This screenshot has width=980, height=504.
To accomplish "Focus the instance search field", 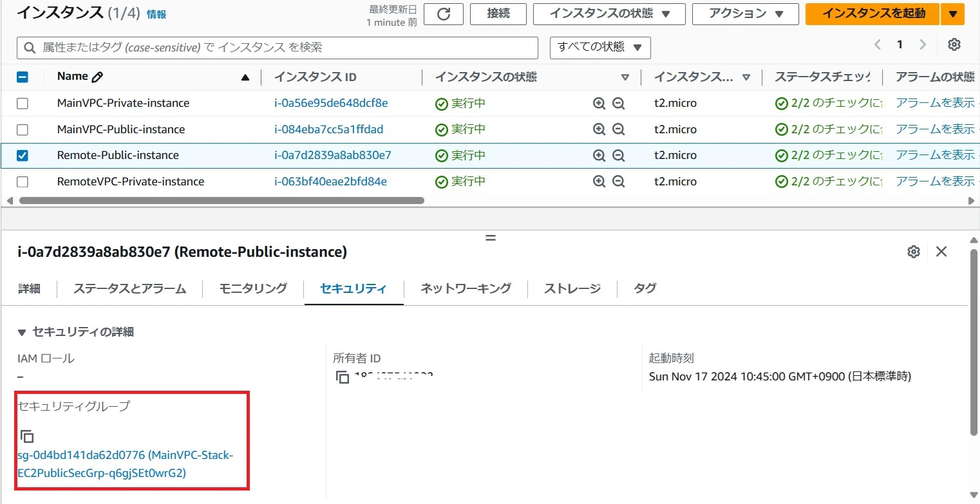I will 278,48.
